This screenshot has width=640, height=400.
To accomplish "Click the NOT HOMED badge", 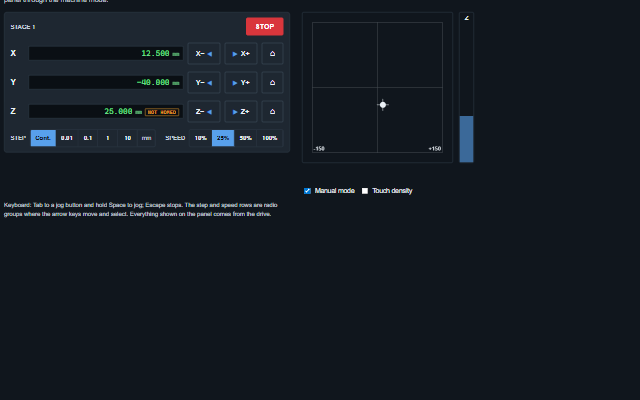I will 162,112.
